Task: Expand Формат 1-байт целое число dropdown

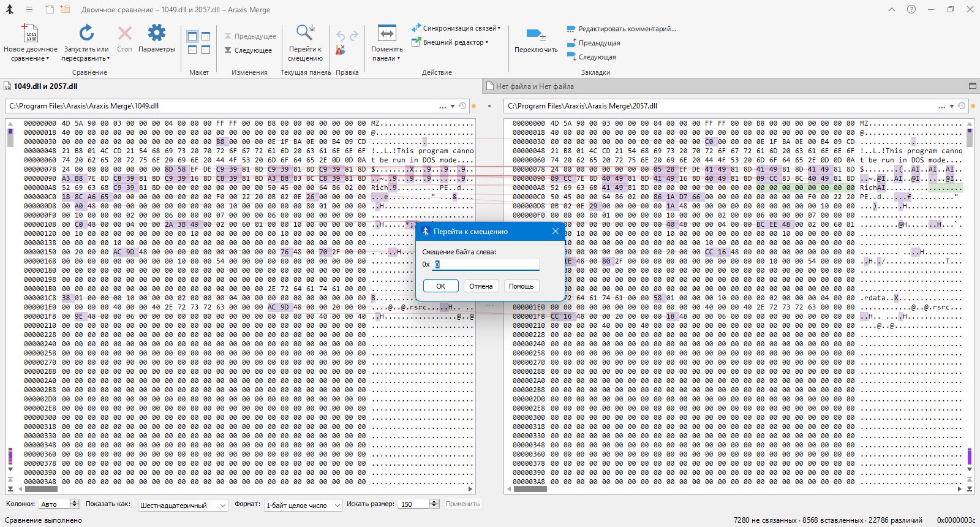Action: tap(303, 505)
